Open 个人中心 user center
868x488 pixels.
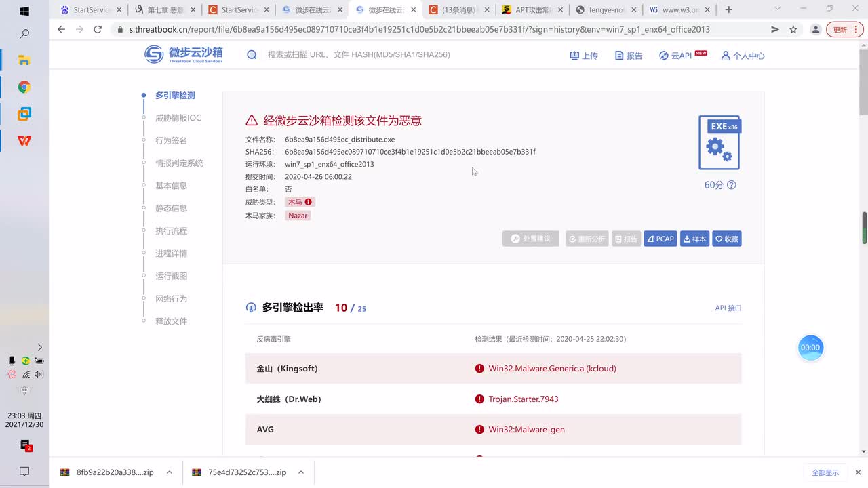pyautogui.click(x=743, y=56)
